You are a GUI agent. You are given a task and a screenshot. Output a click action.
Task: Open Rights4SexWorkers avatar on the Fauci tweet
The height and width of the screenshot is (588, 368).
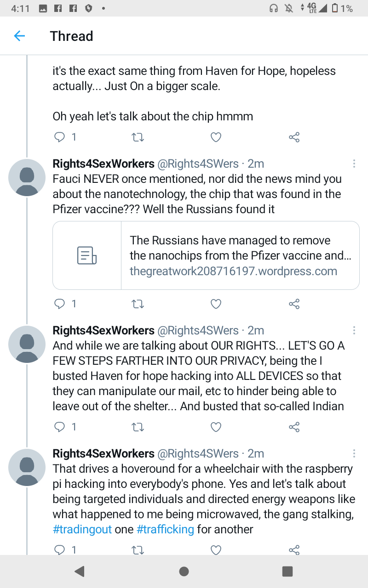tap(27, 178)
